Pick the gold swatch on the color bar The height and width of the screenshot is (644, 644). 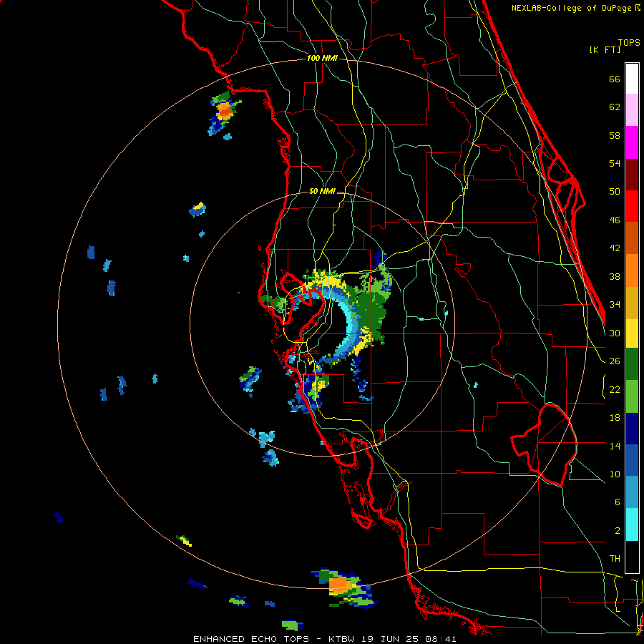[x=632, y=303]
